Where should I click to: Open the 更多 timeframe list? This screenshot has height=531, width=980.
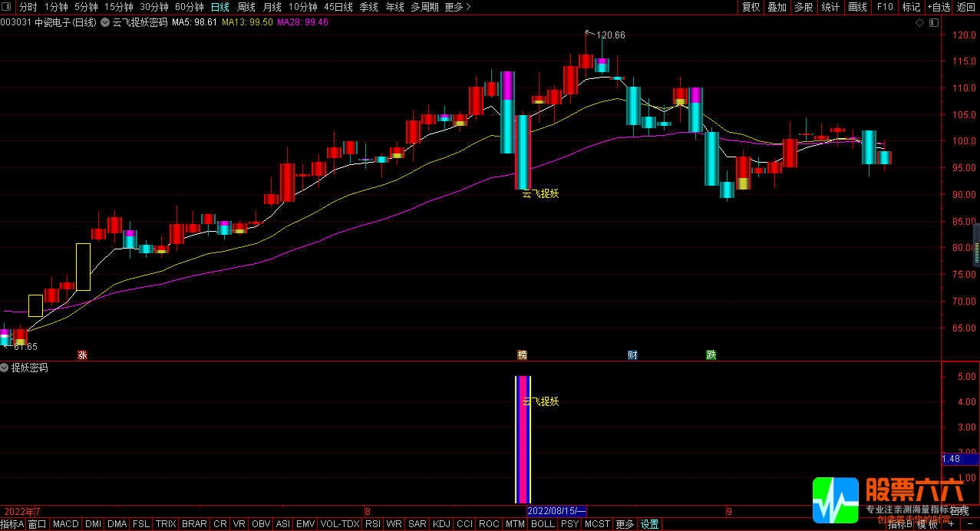point(457,7)
